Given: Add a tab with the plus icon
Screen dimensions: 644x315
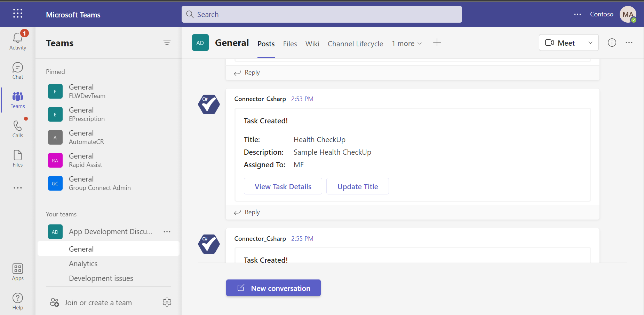Looking at the screenshot, I should 437,43.
